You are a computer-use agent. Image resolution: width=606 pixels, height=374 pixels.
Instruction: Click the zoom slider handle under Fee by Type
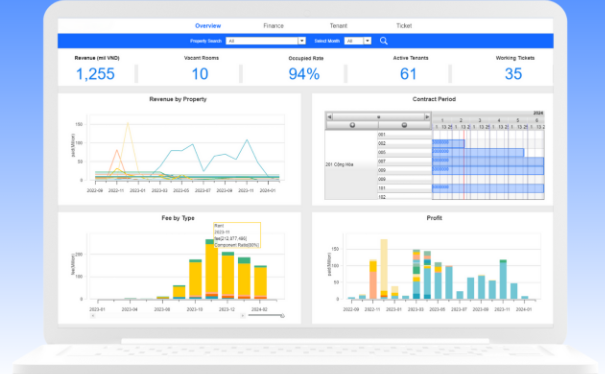click(283, 316)
